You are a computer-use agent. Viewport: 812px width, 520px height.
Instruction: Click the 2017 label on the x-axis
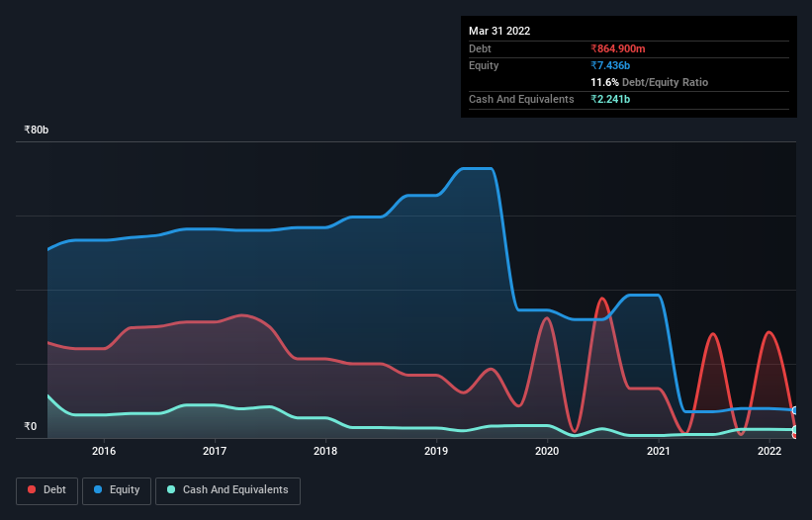[x=215, y=451]
